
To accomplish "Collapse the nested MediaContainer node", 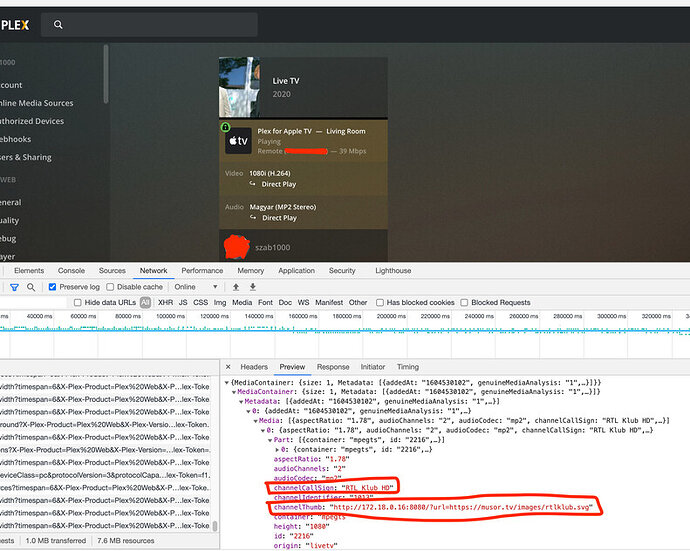I will pos(234,392).
